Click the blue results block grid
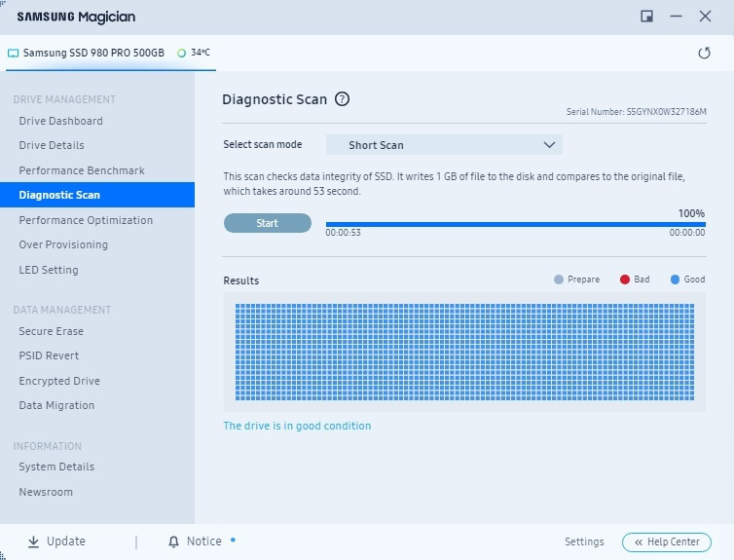 click(464, 353)
